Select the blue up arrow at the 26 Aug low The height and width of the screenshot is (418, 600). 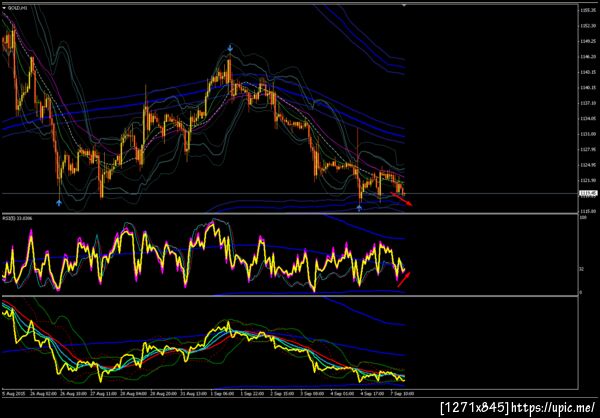(59, 202)
